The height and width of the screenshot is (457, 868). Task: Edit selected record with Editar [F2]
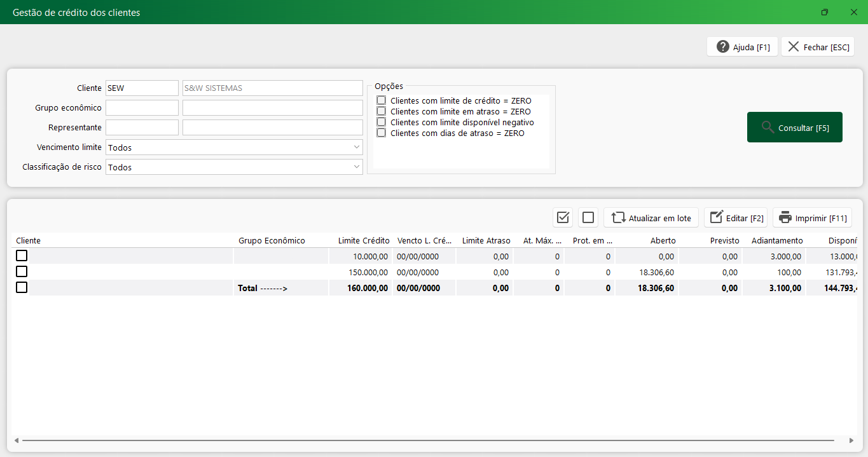click(736, 217)
